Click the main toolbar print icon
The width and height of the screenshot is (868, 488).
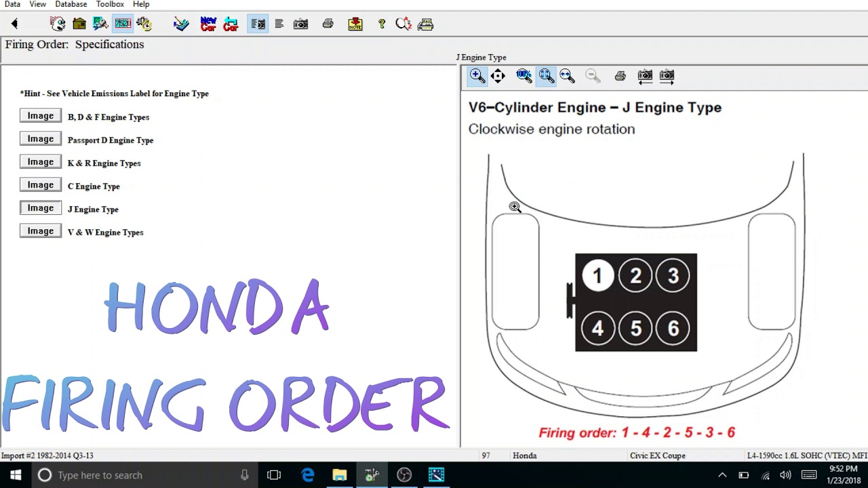[328, 24]
